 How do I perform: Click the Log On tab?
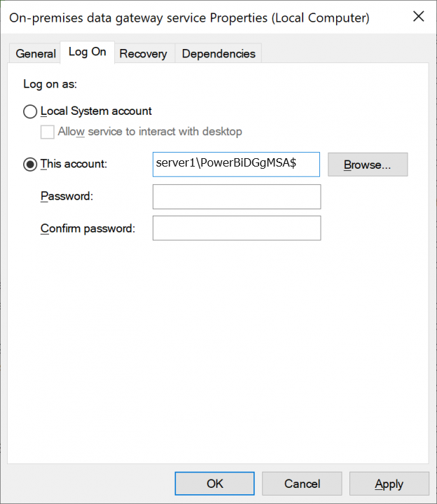pos(88,52)
